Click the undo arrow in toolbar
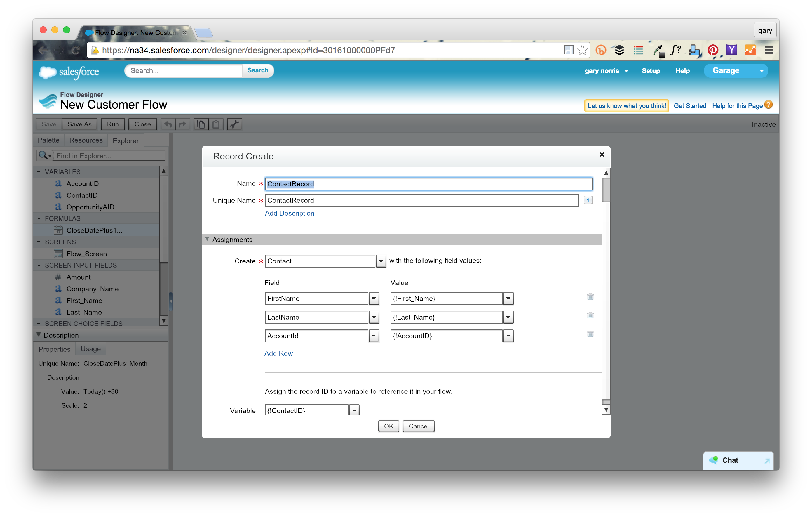This screenshot has width=812, height=517. click(168, 124)
